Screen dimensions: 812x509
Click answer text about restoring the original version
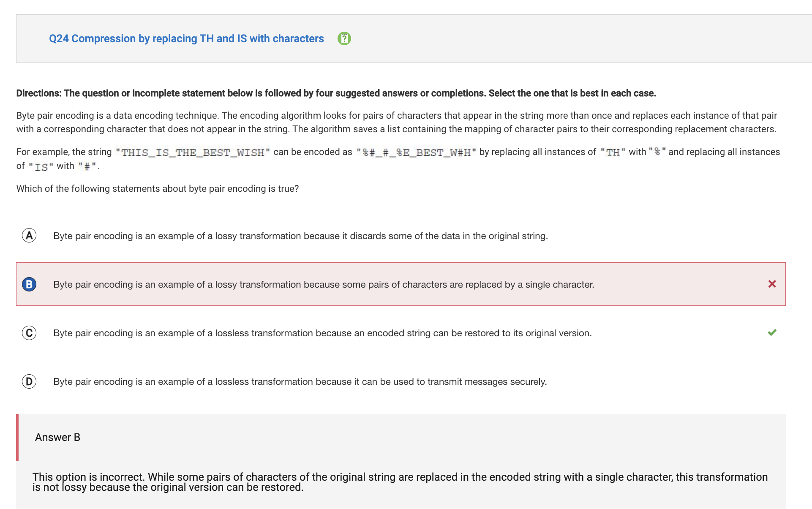[322, 333]
